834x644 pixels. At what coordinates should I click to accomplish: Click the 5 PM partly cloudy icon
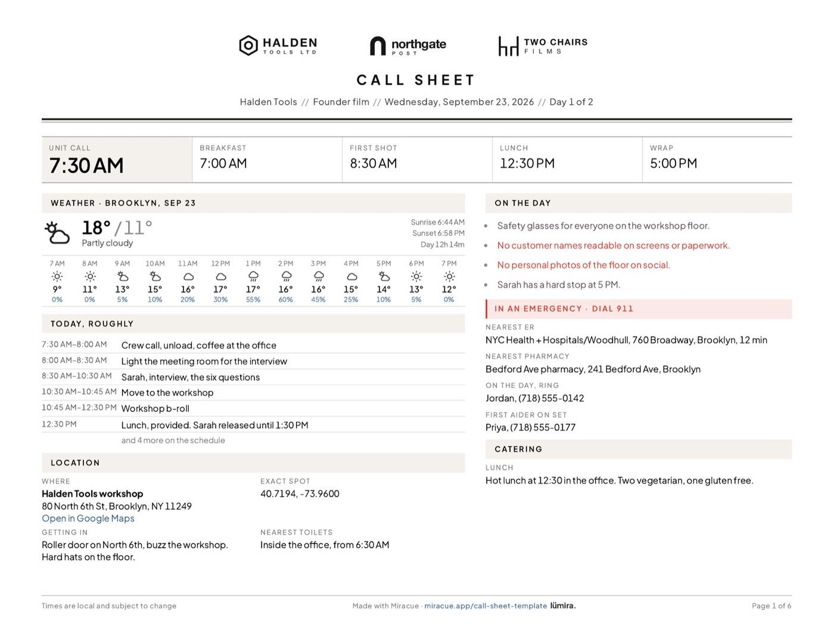point(384,276)
